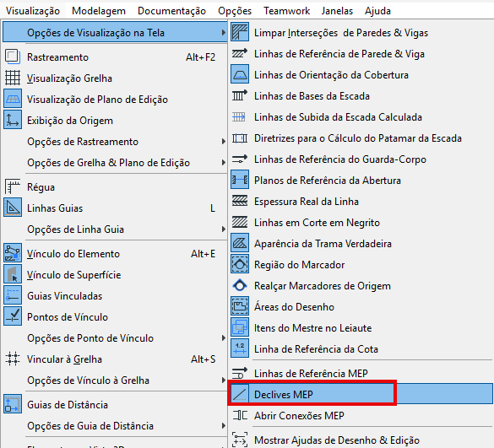Click Linha de Referência da Cota icon
The width and height of the screenshot is (494, 448).
240,348
